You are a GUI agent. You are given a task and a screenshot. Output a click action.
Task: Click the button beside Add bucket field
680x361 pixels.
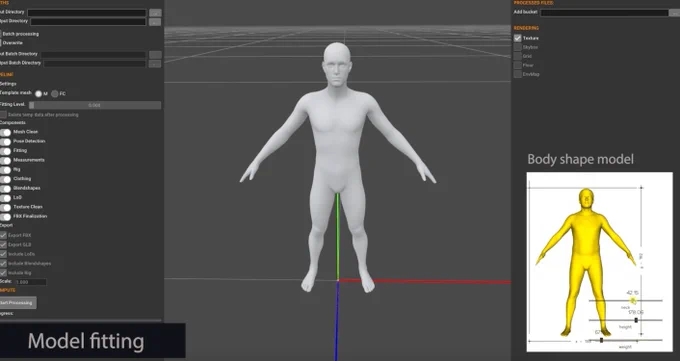pos(675,13)
